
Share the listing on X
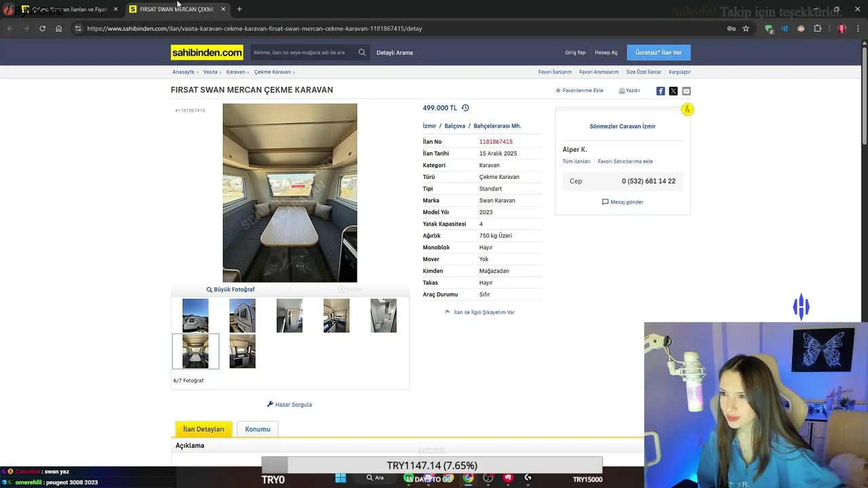point(673,91)
